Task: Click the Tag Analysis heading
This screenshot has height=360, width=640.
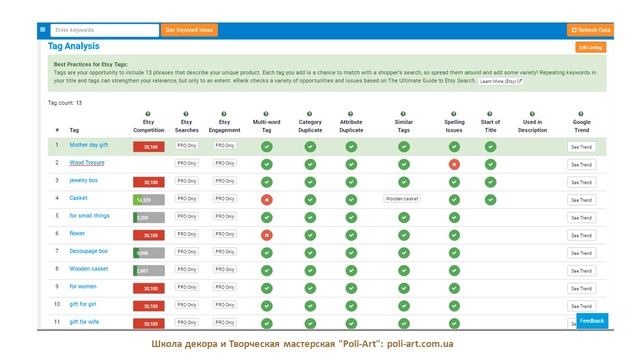Action: pos(74,46)
